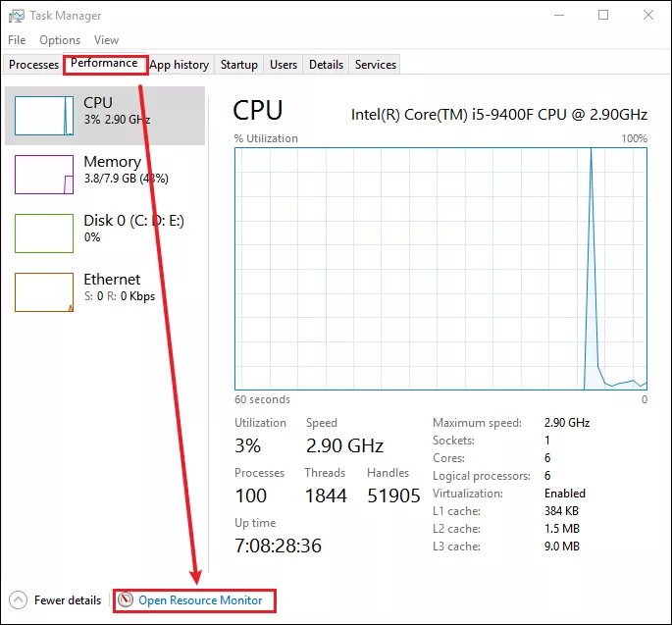Close the Task Manager window
672x625 pixels.
(x=648, y=15)
